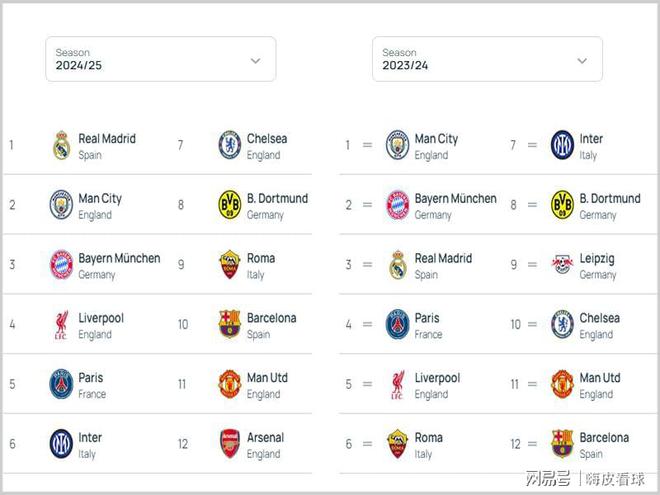Viewport: 660px width, 495px height.
Task: Open the Season 2024/25 dropdown
Action: pos(160,60)
